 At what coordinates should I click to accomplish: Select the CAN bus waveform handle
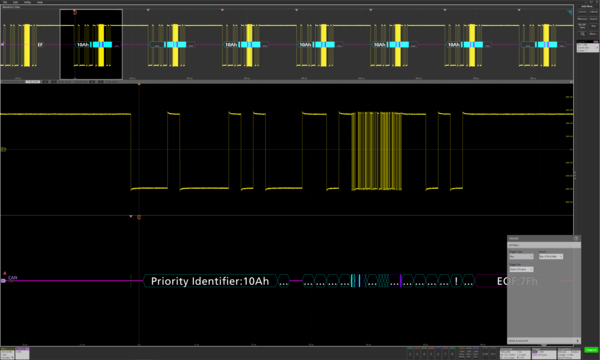pos(3,281)
